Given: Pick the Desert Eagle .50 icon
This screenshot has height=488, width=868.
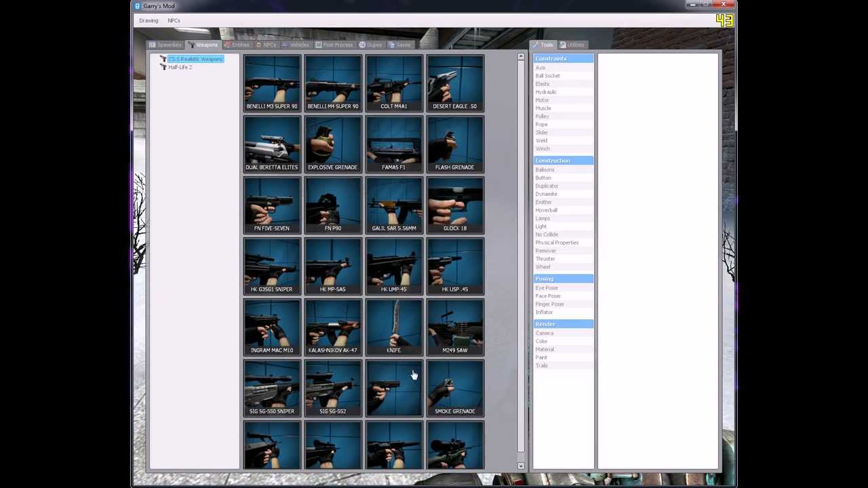Looking at the screenshot, I should tap(455, 83).
